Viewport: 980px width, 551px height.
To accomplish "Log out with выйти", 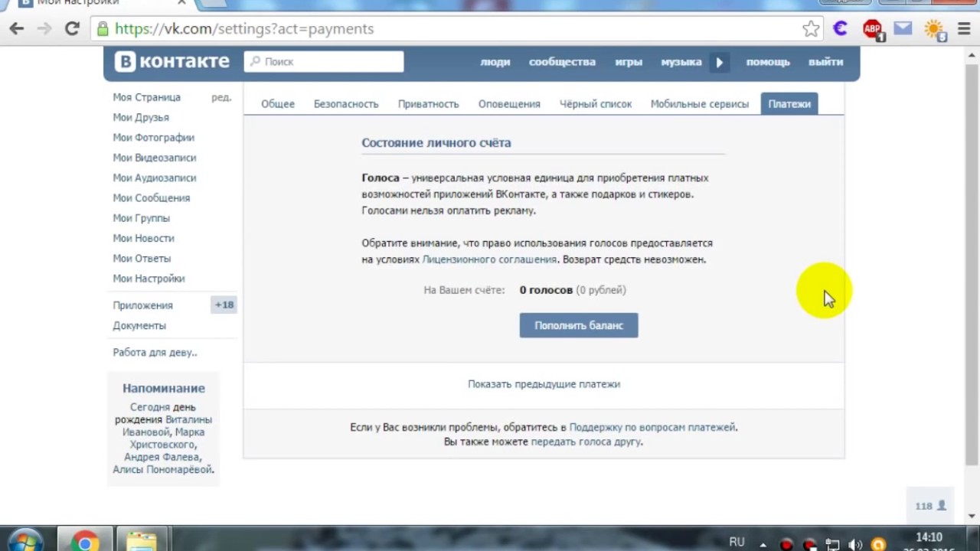I will [x=826, y=62].
